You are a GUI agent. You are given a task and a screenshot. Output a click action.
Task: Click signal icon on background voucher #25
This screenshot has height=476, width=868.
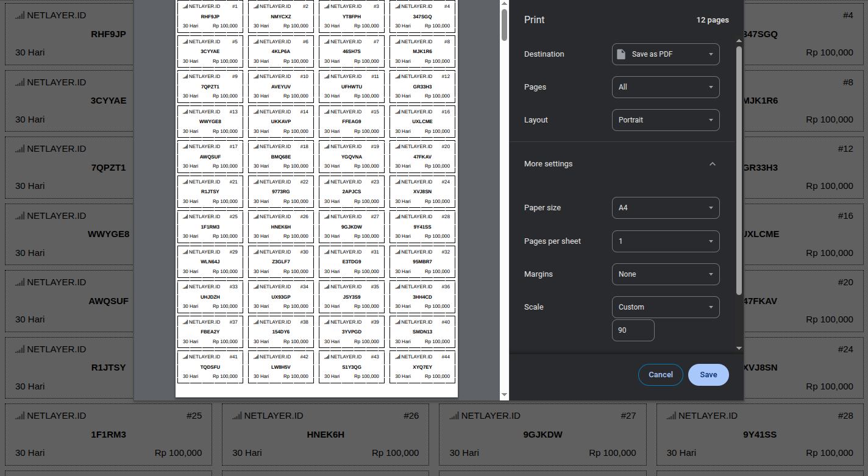(20, 416)
